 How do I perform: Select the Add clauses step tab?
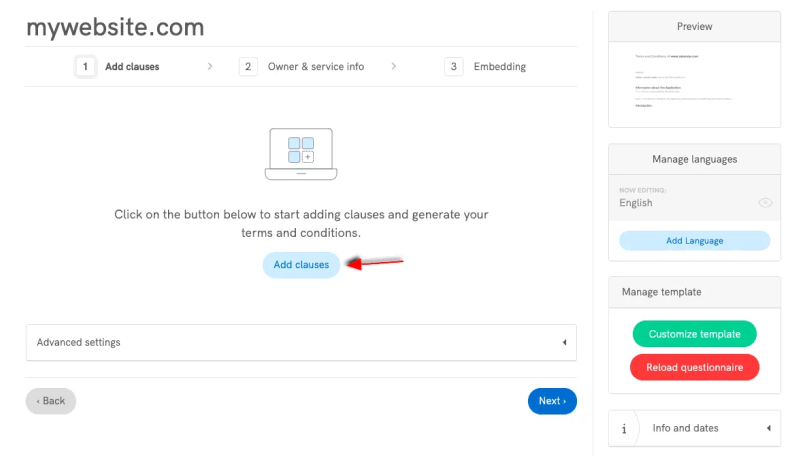132,67
